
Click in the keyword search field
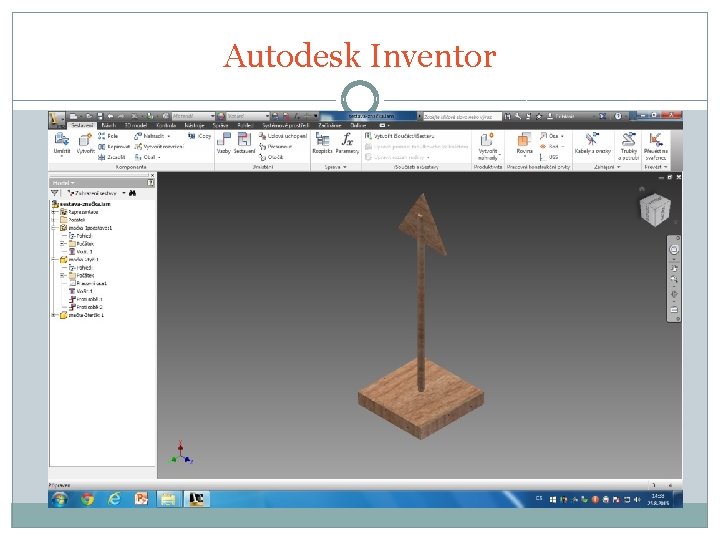[x=461, y=117]
